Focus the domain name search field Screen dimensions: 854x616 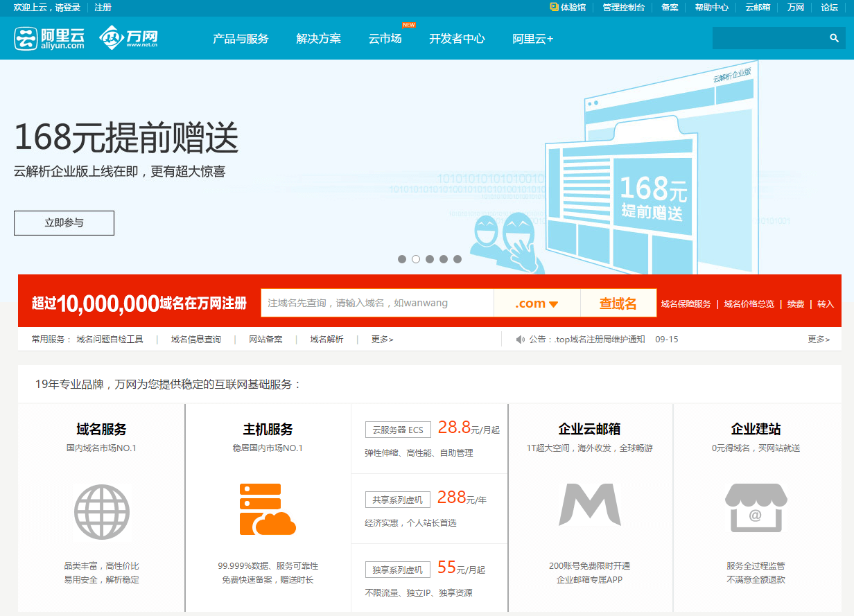coord(377,303)
